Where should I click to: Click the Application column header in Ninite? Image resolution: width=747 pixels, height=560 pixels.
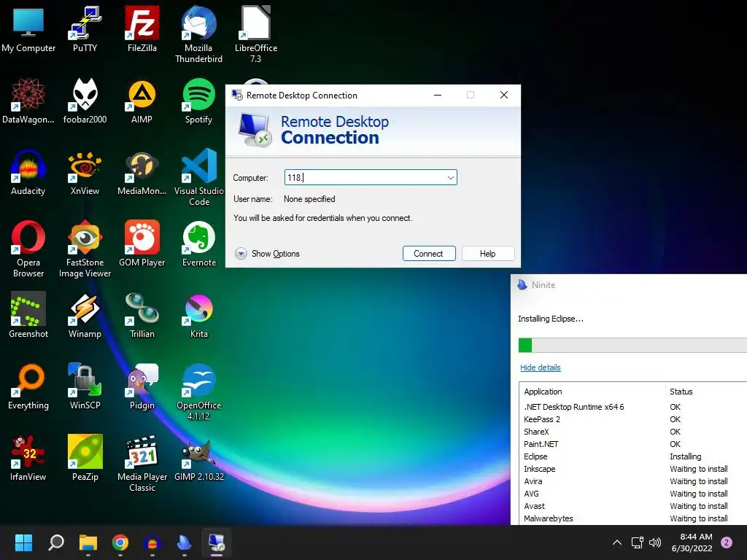[x=592, y=392]
